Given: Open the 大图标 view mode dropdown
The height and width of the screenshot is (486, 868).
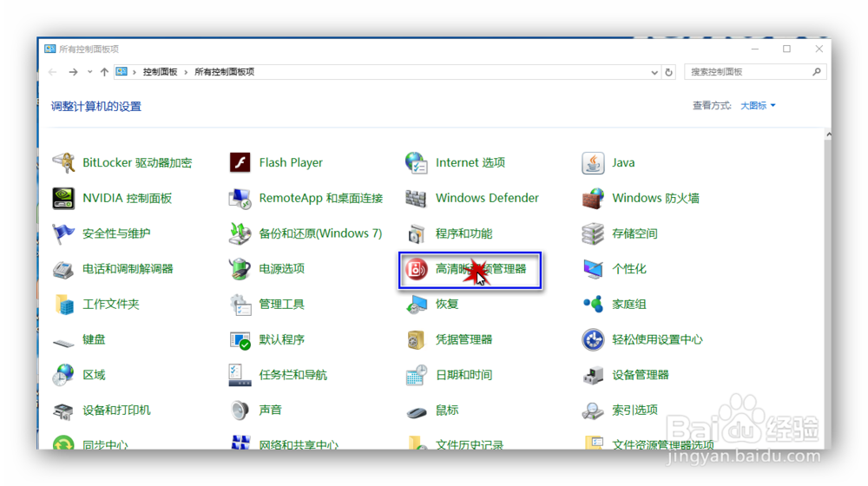Looking at the screenshot, I should coord(758,106).
